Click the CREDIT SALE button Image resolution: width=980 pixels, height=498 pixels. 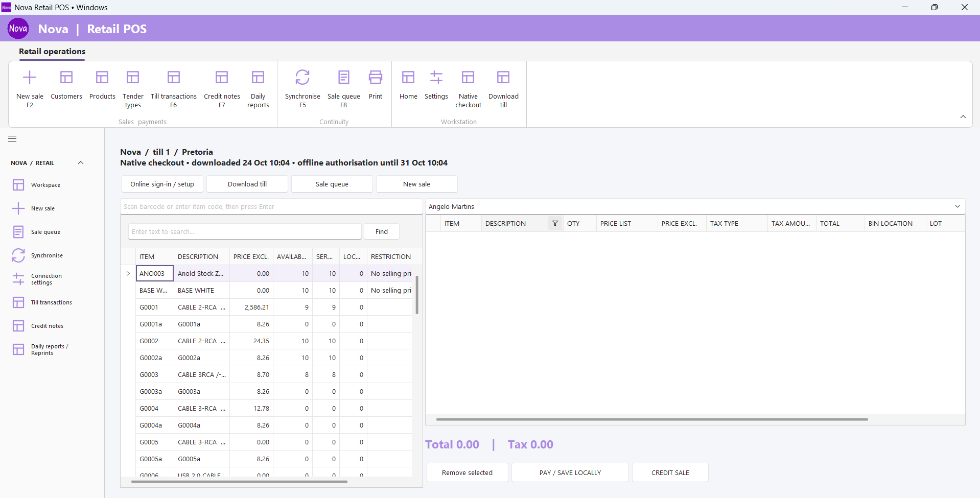670,472
